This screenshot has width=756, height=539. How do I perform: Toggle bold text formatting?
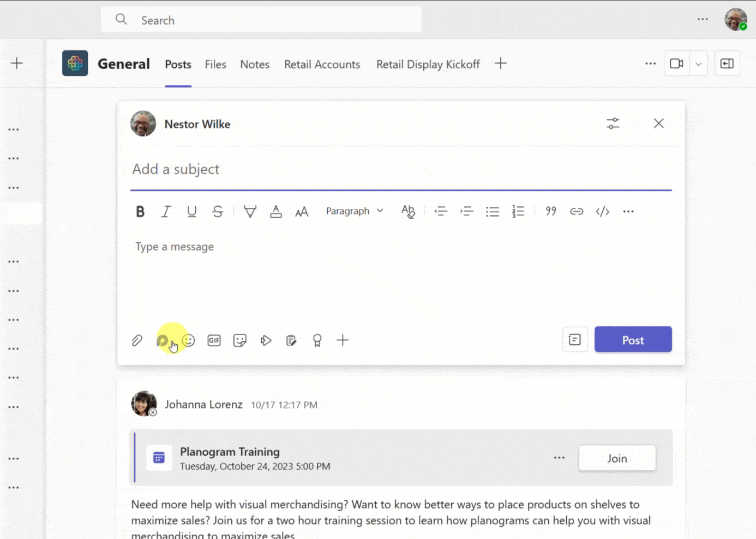click(140, 211)
